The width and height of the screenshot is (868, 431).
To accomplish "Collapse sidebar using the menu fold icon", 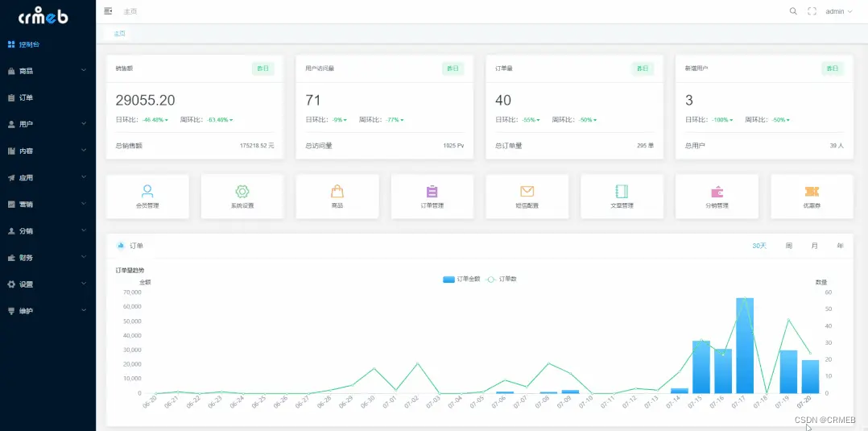I will point(108,11).
